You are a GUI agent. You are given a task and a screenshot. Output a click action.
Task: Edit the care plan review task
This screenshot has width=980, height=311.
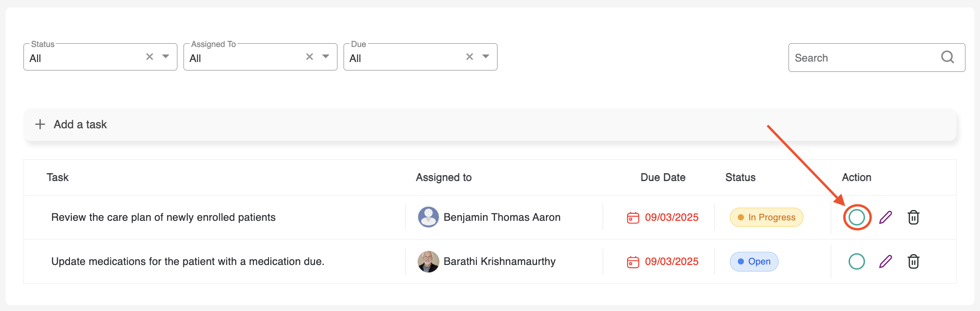click(885, 217)
